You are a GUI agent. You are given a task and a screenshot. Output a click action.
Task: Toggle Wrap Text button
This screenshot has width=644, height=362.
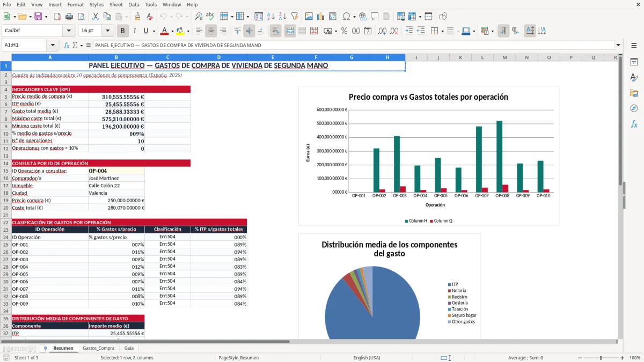point(275,31)
